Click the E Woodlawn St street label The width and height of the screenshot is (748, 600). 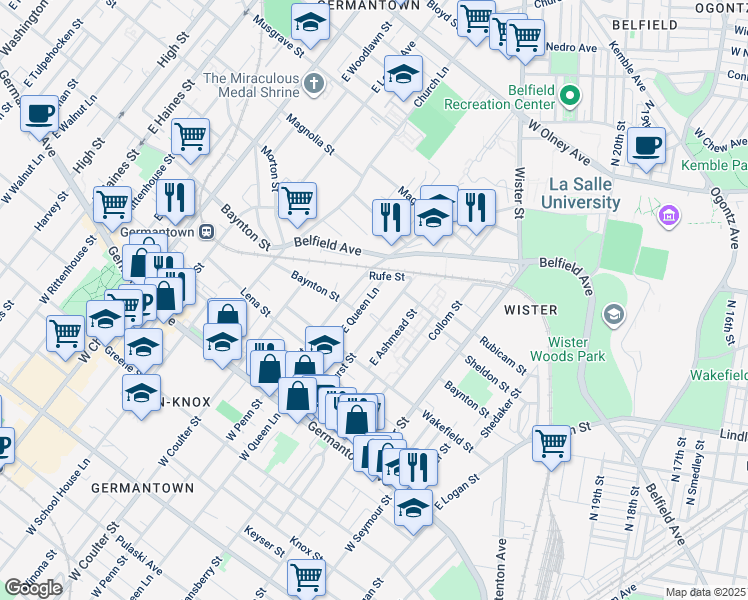[x=366, y=52]
